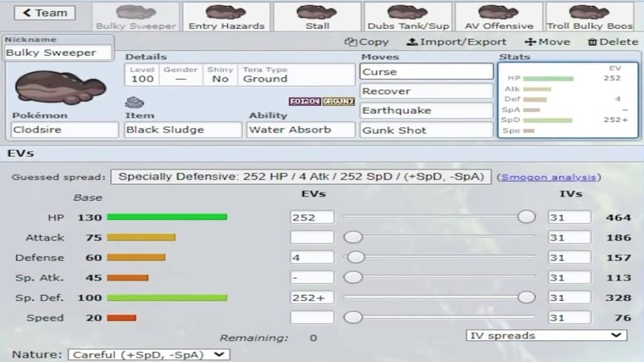Go back using the Team button
This screenshot has height=362, width=644.
coord(44,13)
